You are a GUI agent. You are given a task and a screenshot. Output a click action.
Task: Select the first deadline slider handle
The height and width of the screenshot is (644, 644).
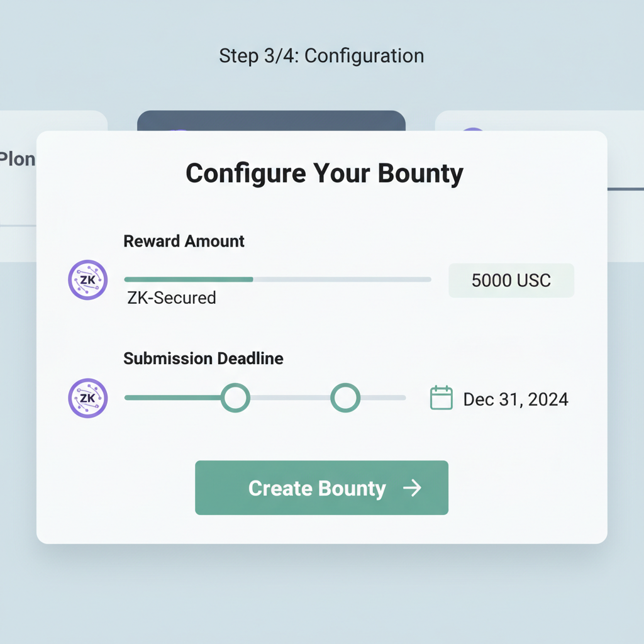click(x=235, y=397)
